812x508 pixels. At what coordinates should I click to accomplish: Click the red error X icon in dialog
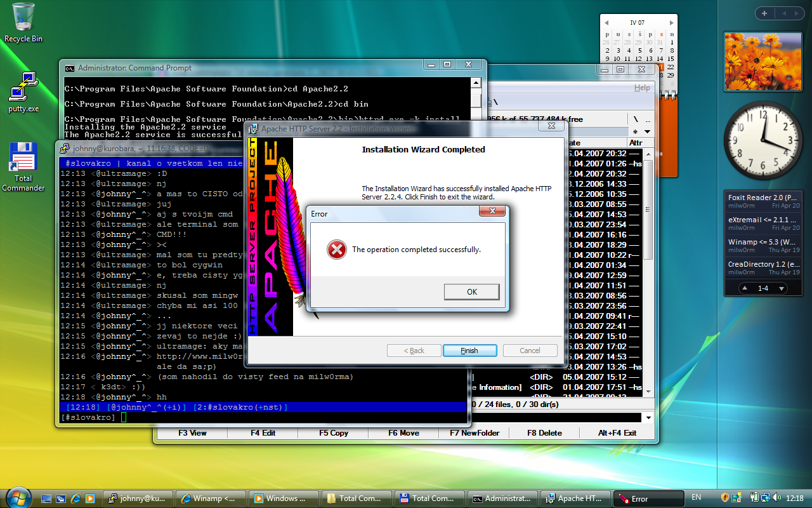337,250
